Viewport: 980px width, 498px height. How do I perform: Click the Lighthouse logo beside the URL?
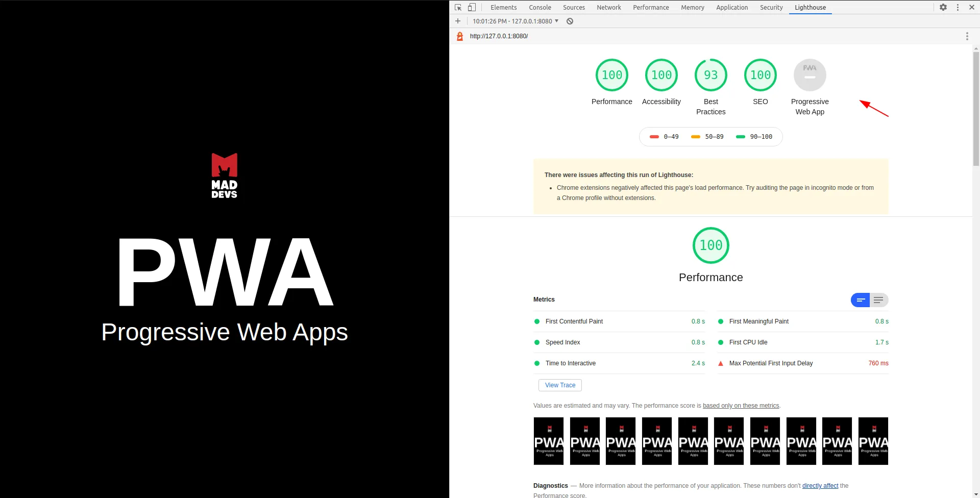pyautogui.click(x=460, y=36)
